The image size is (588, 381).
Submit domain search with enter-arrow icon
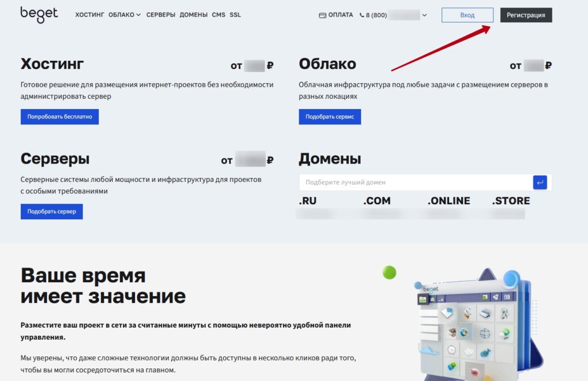[540, 182]
